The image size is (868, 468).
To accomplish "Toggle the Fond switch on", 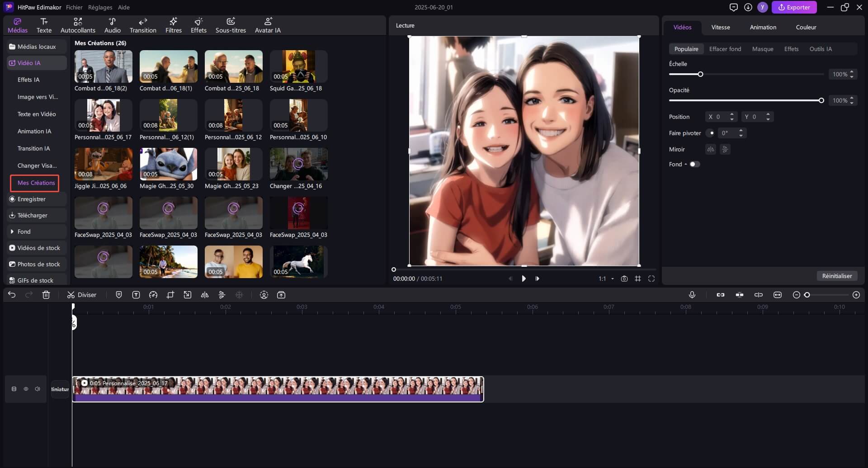I will tap(694, 164).
